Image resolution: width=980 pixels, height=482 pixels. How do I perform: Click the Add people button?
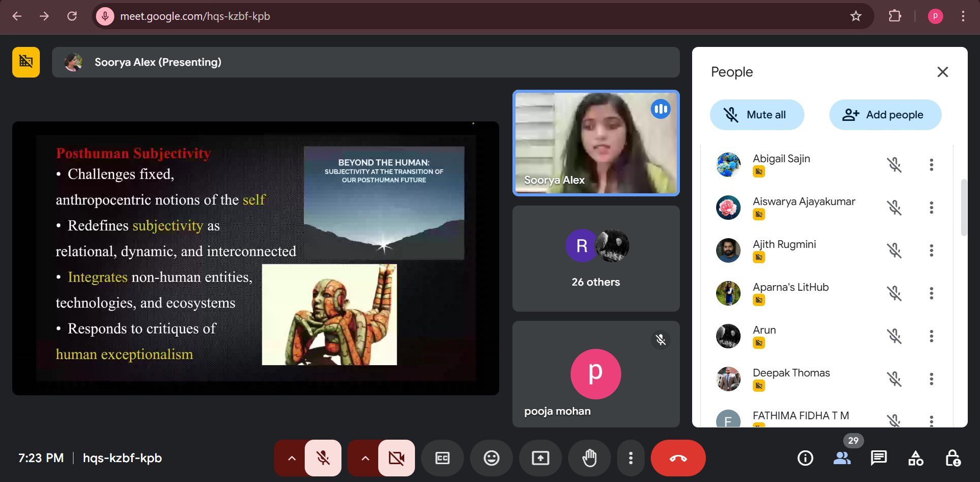(885, 115)
